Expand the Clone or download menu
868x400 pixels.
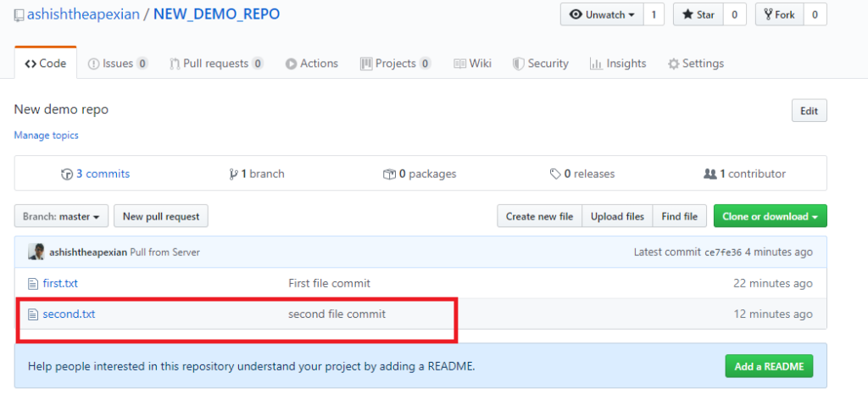770,217
